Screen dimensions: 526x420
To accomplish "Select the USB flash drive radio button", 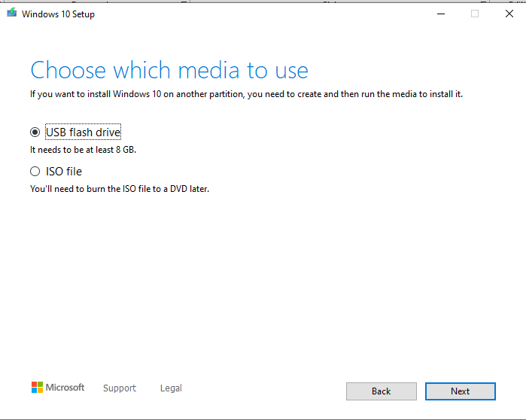I will click(35, 132).
